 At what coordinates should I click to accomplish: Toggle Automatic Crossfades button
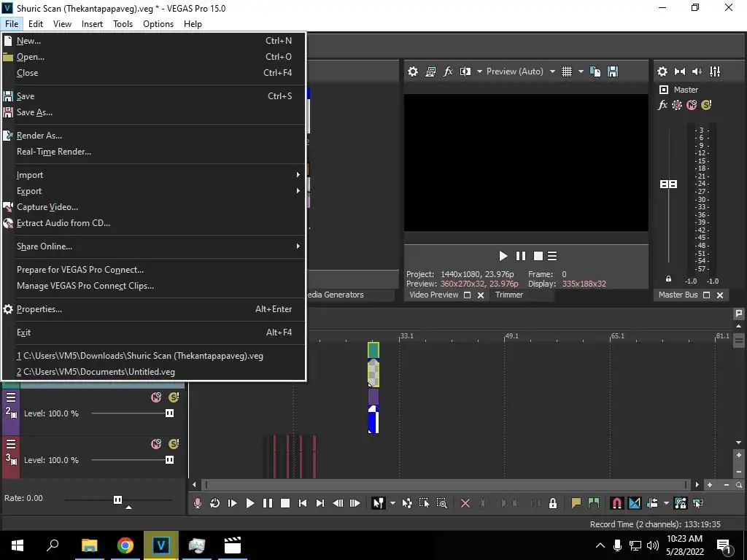tap(635, 503)
